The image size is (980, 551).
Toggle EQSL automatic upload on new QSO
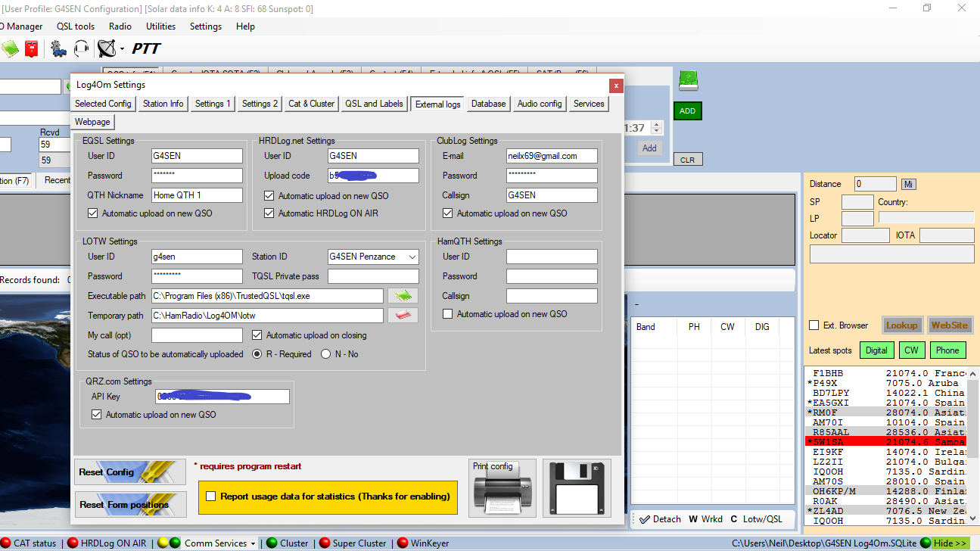click(93, 213)
